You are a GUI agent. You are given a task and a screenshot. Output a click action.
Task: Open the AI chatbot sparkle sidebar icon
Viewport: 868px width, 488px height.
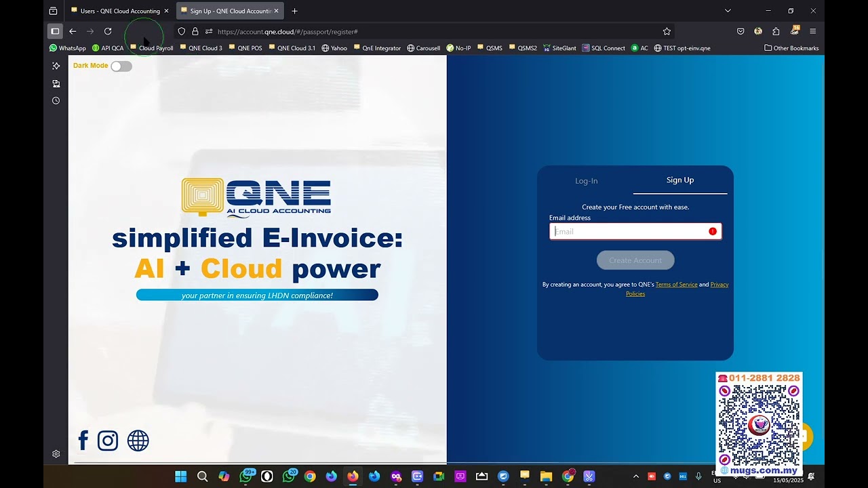56,66
